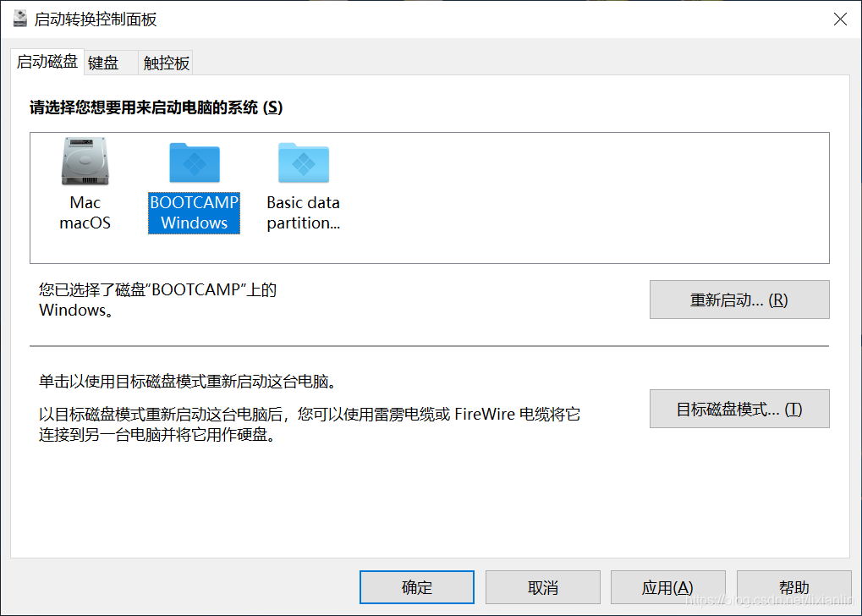Confirm with the 确定 button
862x616 pixels.
pyautogui.click(x=417, y=587)
